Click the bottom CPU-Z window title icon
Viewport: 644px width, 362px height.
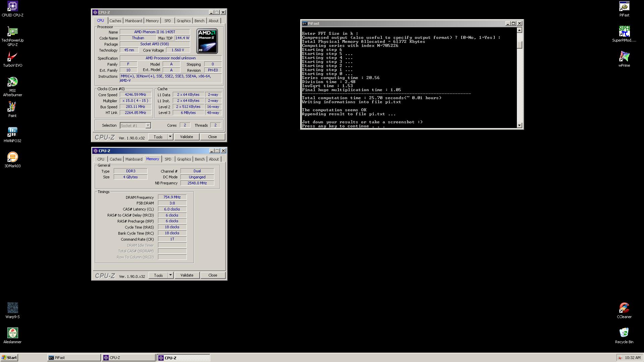tap(96, 151)
